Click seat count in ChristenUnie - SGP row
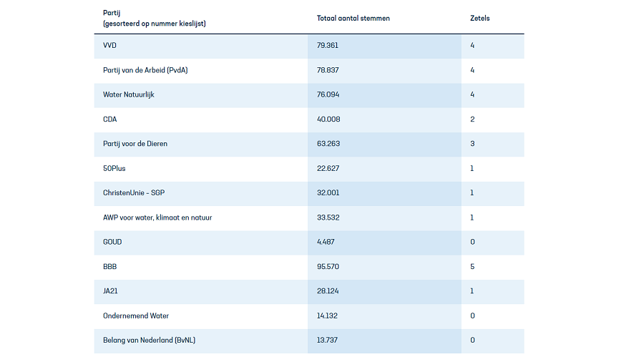 pos(472,193)
